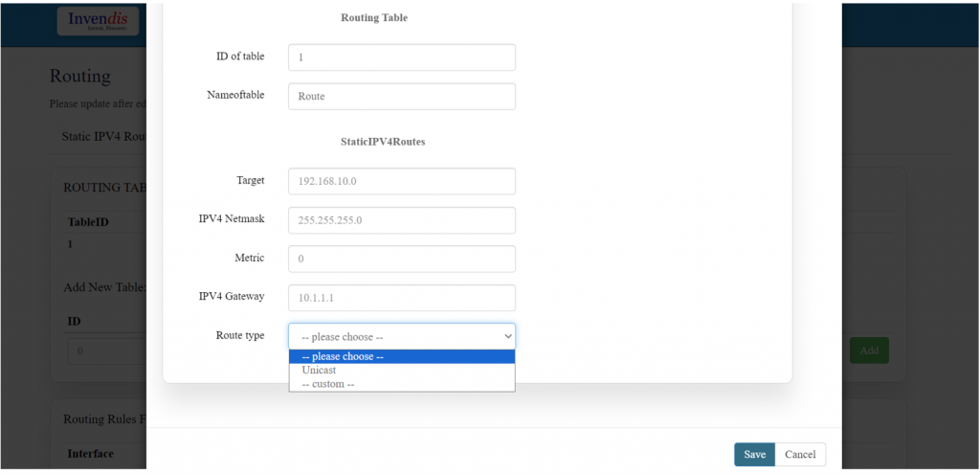Click the ID of table input field
The image size is (980, 475).
click(401, 57)
